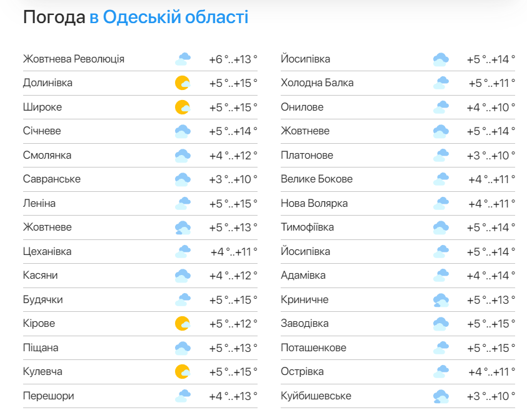This screenshot has width=527, height=420.
Task: Click the sun icon beside Кулевча
Action: 183,372
